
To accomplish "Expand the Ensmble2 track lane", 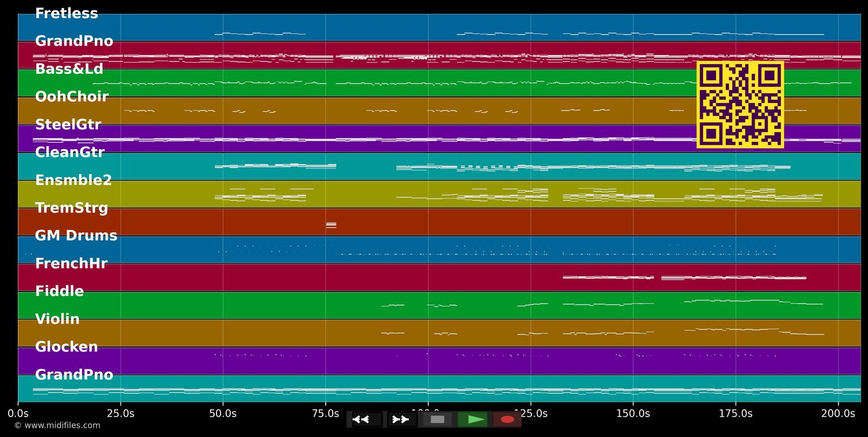I will [73, 179].
